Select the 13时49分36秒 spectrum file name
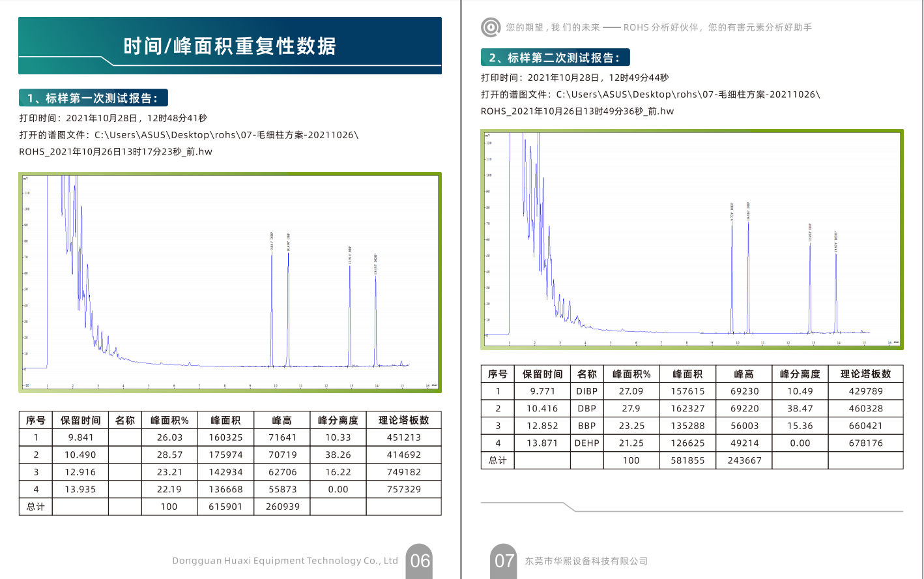924x579 pixels. pos(577,111)
